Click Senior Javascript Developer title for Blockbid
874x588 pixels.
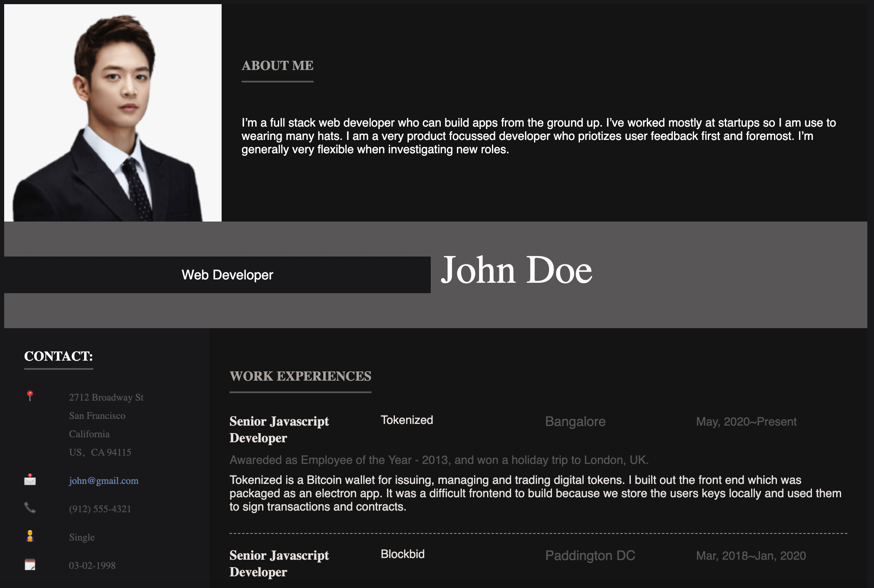pyautogui.click(x=279, y=563)
